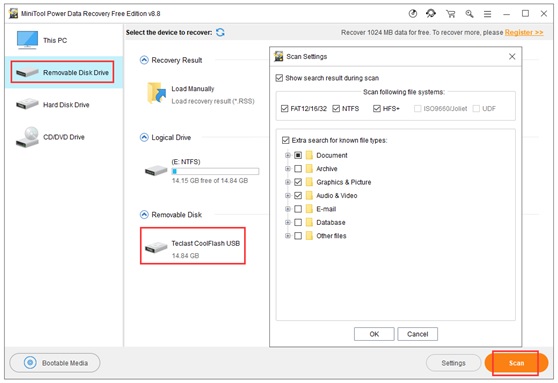Click the This PC monitor icon
The height and width of the screenshot is (383, 558).
(x=27, y=40)
